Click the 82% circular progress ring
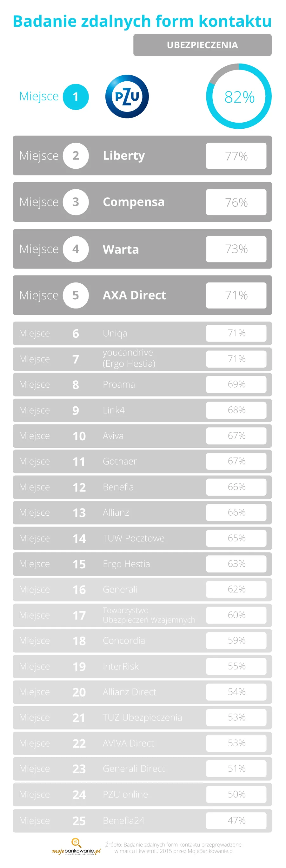The height and width of the screenshot is (868, 286). click(x=239, y=96)
